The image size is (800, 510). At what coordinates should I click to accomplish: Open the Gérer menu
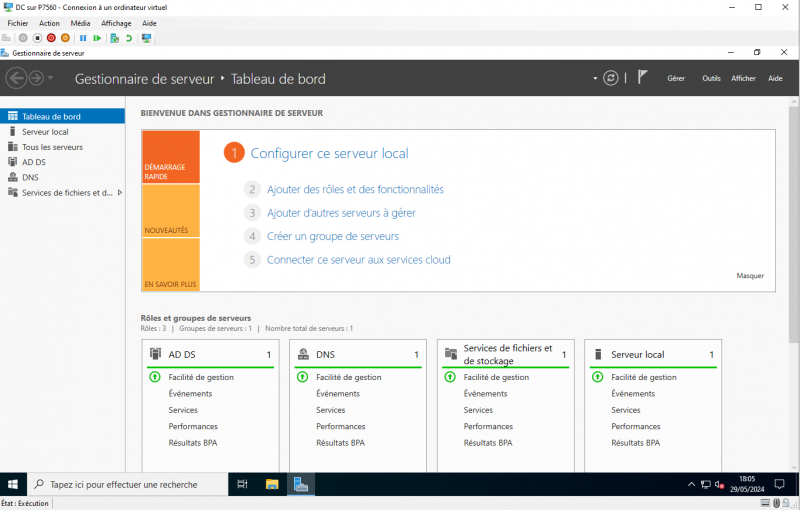point(676,78)
